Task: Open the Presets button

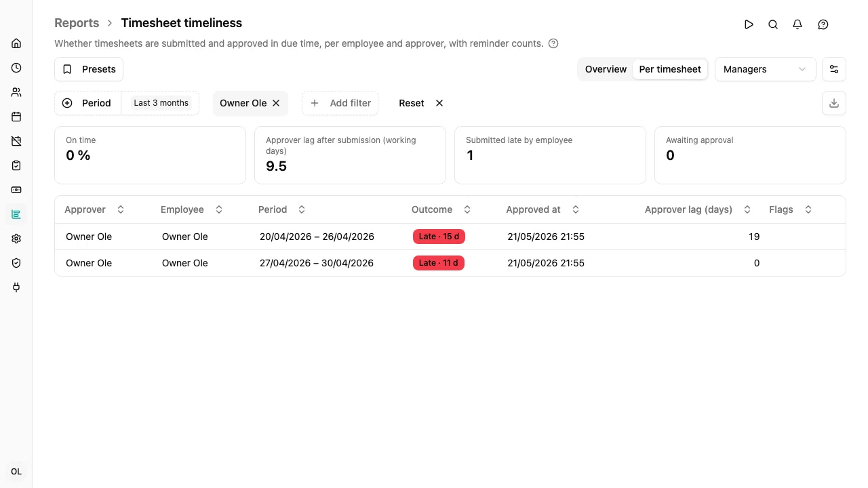Action: click(89, 69)
